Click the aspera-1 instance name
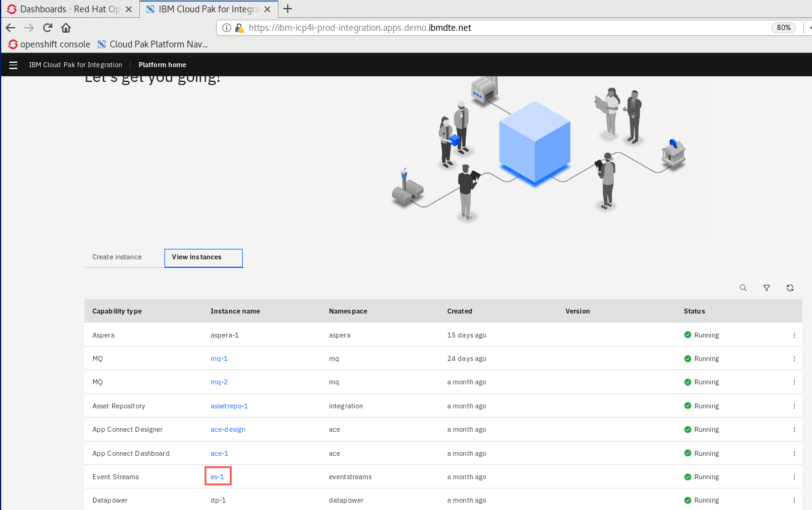 pos(225,335)
